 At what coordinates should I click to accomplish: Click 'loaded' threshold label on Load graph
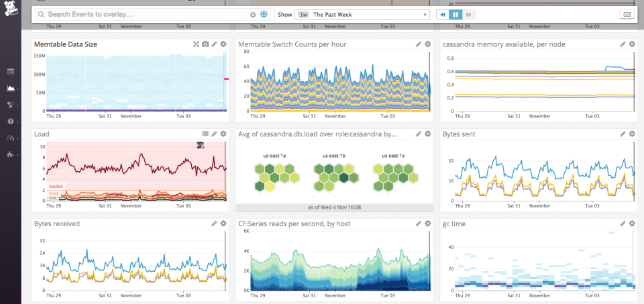point(56,187)
